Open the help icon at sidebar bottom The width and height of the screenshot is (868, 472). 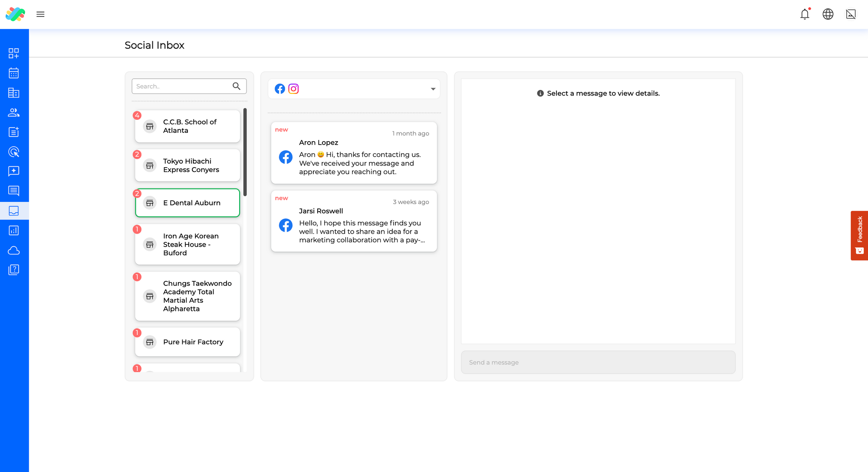pyautogui.click(x=14, y=270)
